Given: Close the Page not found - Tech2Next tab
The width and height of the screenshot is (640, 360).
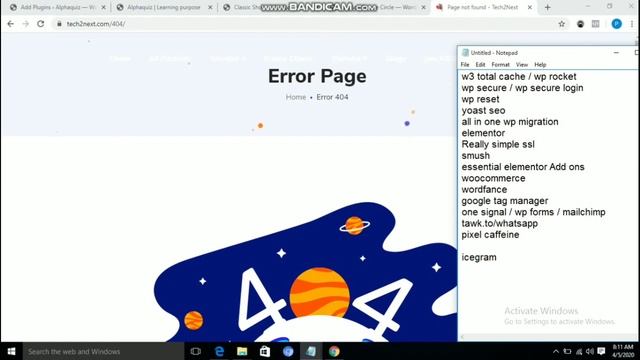Looking at the screenshot, I should pos(530,7).
